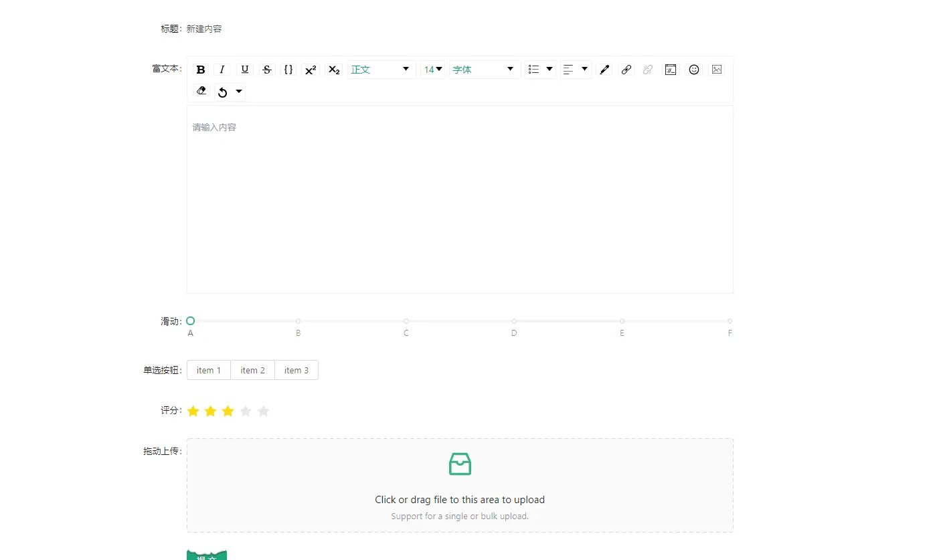Insert an image using the picture icon
Image resolution: width=931 pixels, height=560 pixels.
pyautogui.click(x=717, y=70)
